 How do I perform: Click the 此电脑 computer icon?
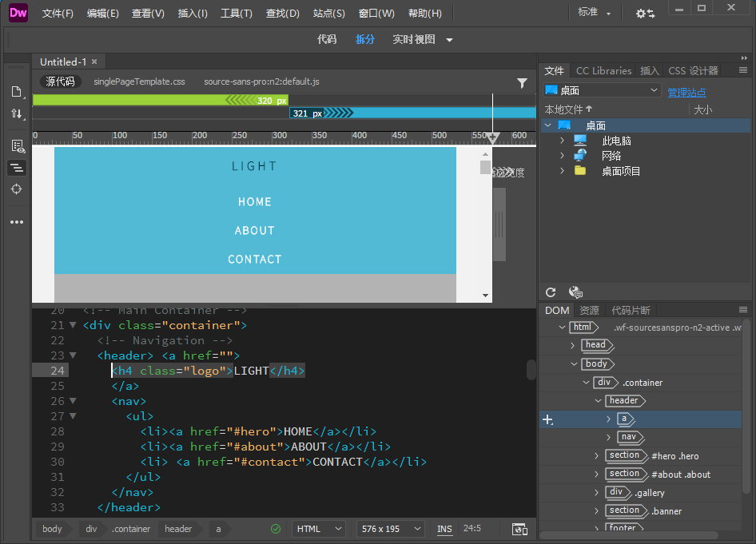[580, 141]
